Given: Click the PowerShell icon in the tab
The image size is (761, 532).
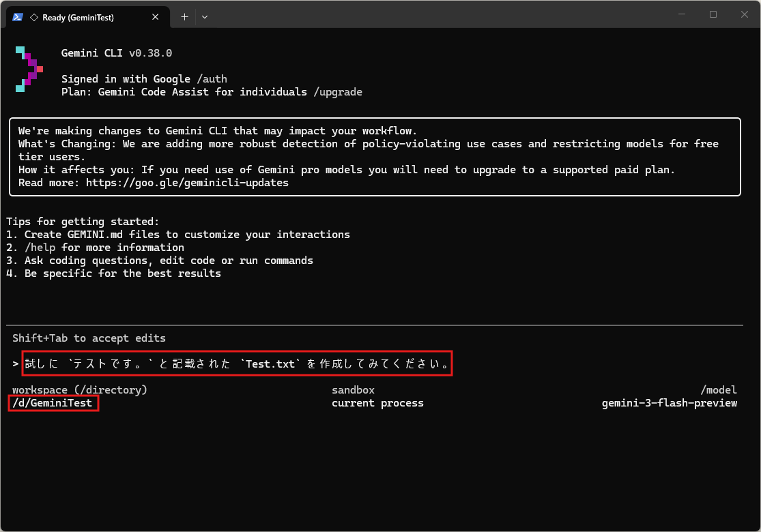Looking at the screenshot, I should point(18,17).
